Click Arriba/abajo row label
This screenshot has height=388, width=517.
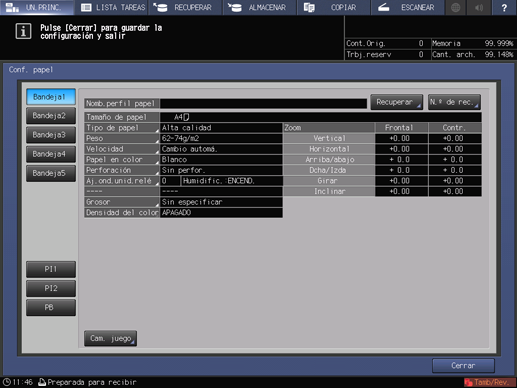click(x=329, y=160)
